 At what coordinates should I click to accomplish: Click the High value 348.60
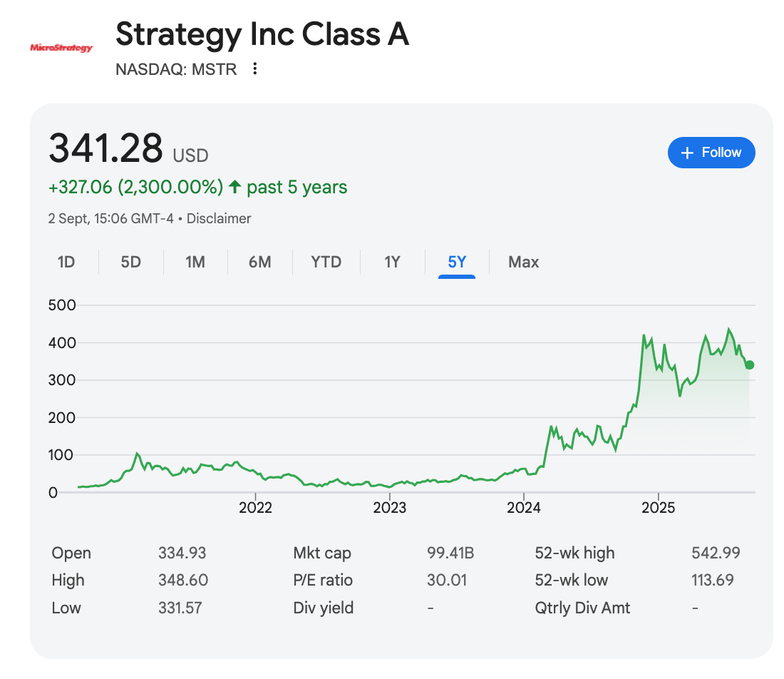(x=183, y=580)
